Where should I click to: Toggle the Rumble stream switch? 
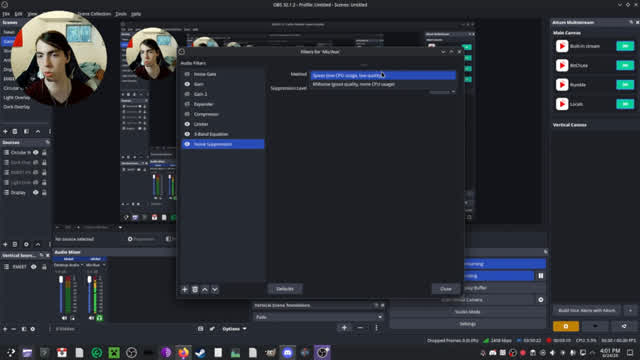tap(625, 84)
